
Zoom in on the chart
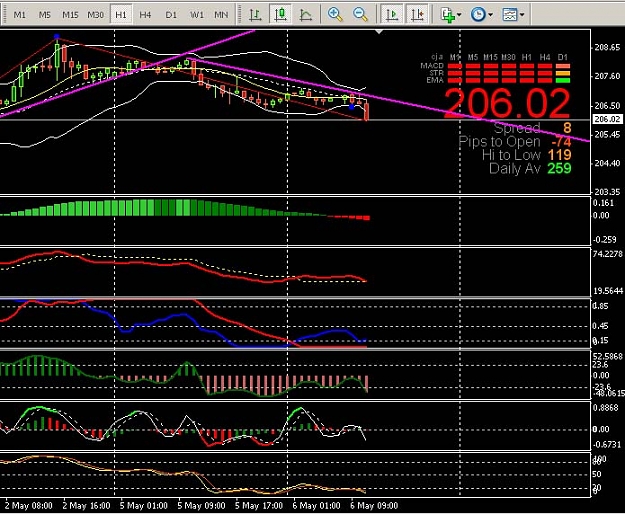(335, 15)
